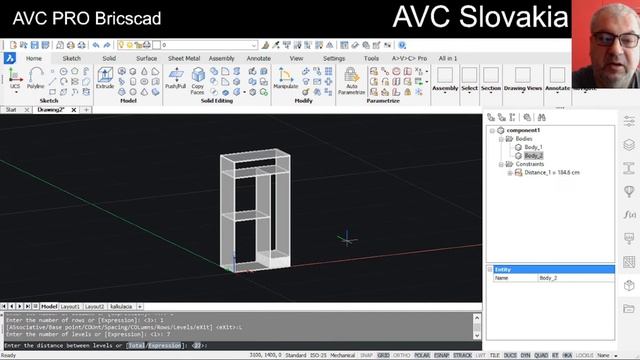The height and width of the screenshot is (360, 640).
Task: Toggle STRACK in the status bar
Action: pyautogui.click(x=462, y=356)
